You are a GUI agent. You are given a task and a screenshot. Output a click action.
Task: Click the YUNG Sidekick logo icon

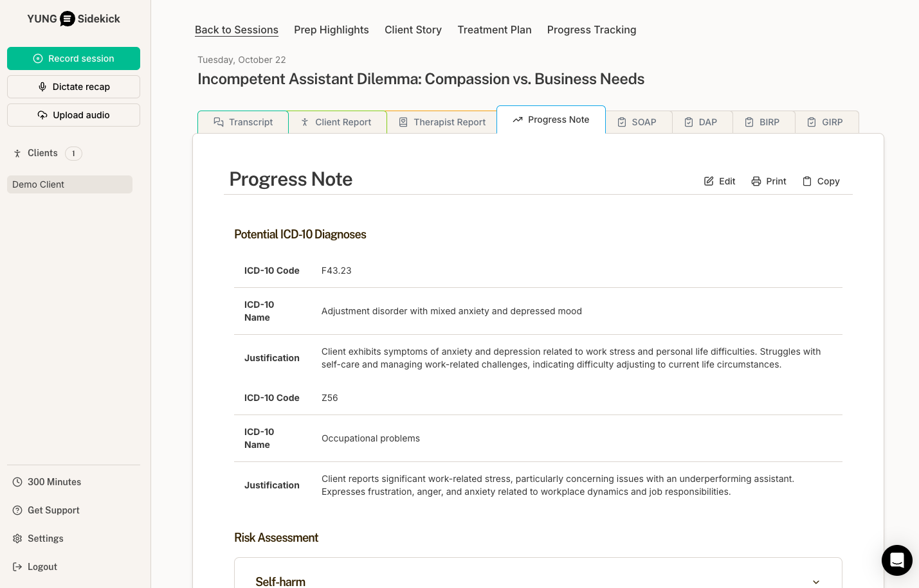tap(68, 19)
